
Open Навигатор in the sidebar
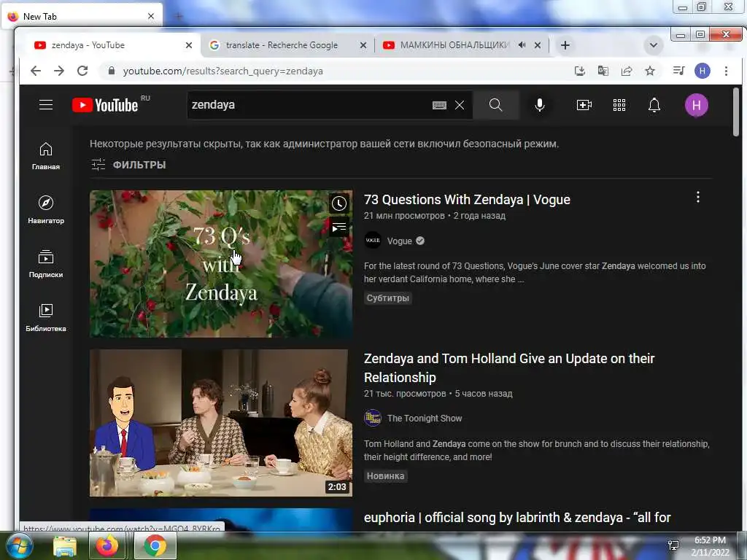coord(46,209)
